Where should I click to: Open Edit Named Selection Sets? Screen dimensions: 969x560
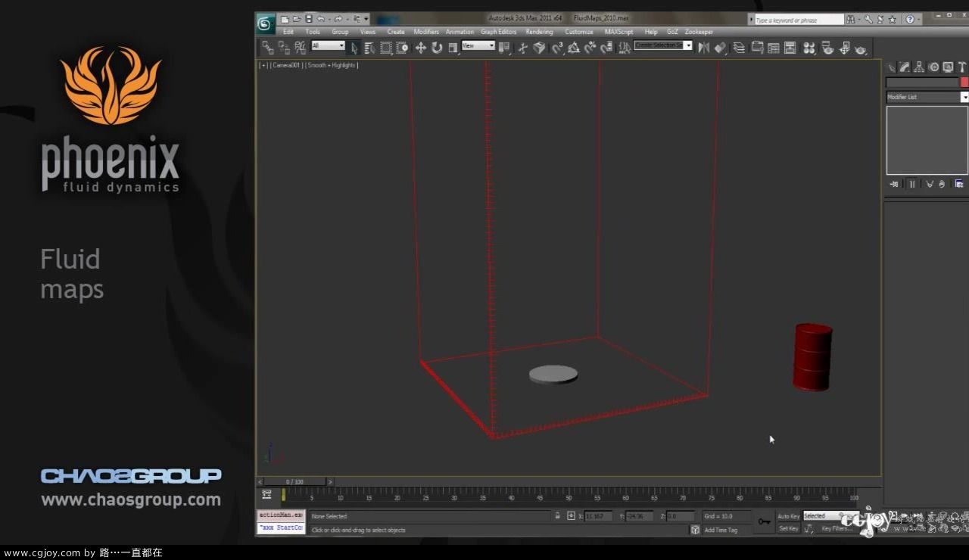625,48
